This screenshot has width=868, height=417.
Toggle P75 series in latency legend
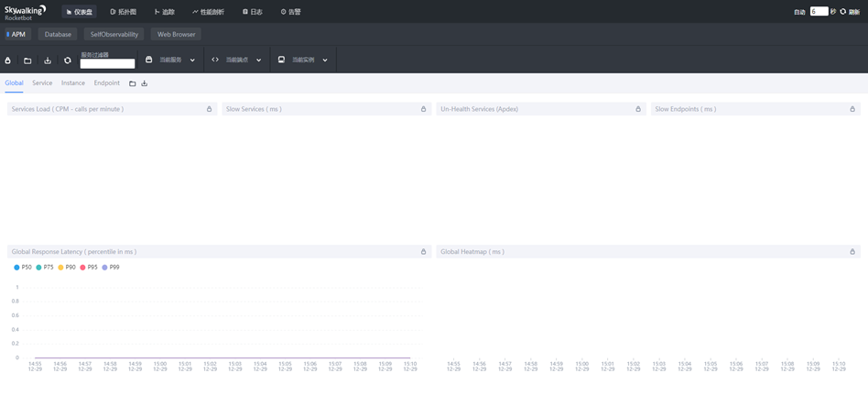(45, 268)
